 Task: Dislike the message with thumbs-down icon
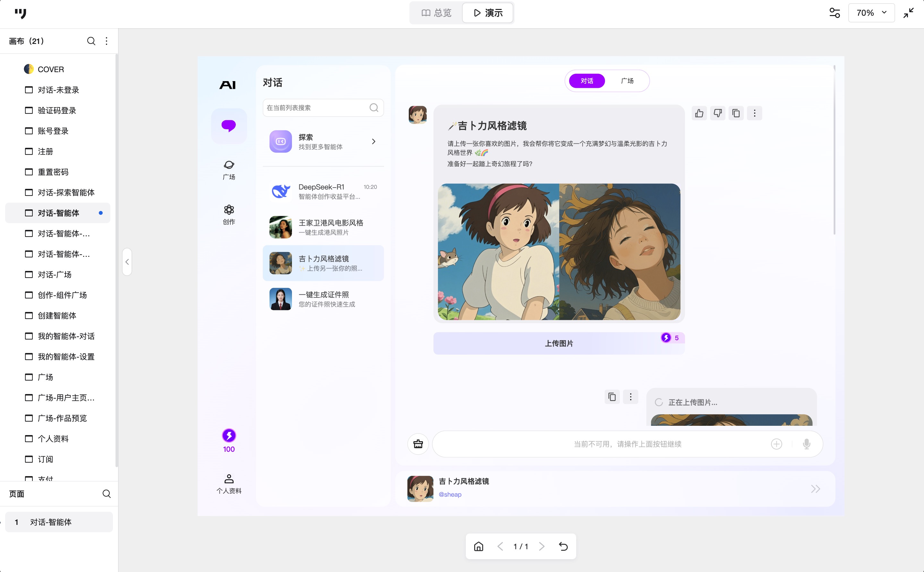click(718, 113)
